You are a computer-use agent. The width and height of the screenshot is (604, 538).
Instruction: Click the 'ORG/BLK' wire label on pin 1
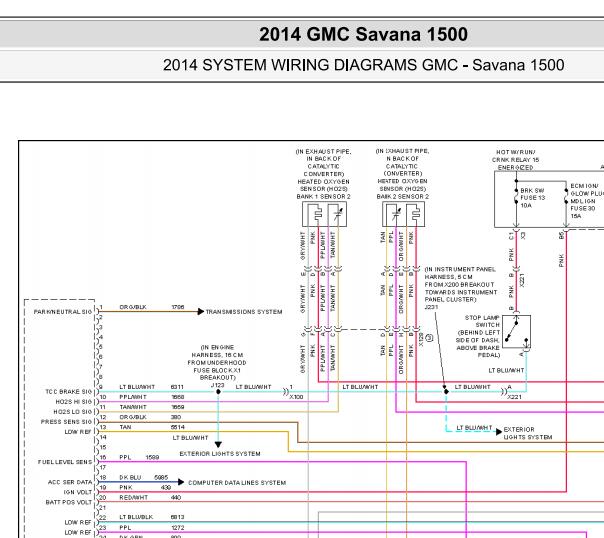point(133,307)
